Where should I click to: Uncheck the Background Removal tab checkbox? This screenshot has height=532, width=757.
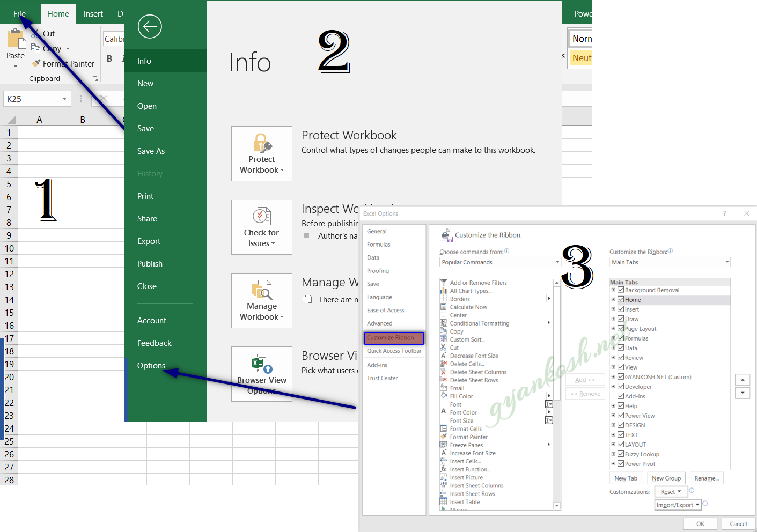tap(621, 290)
